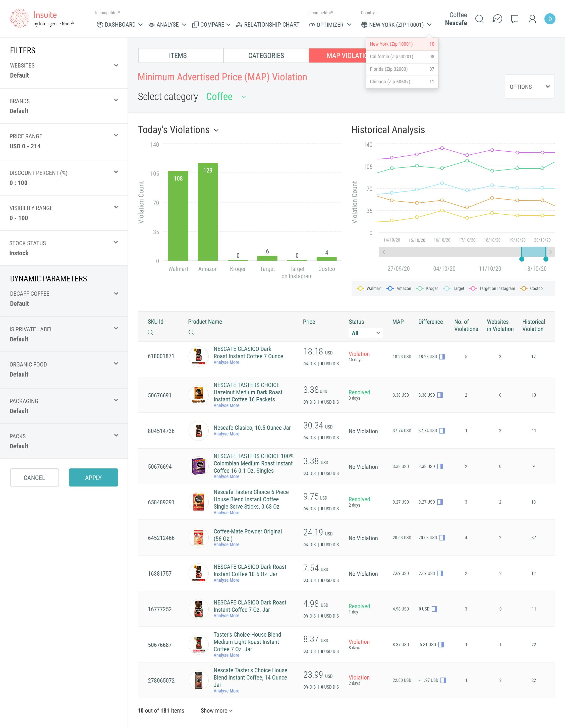Screen dimensions: 565x728
Task: Click the Dashboard icon in the navigation
Action: (99, 24)
